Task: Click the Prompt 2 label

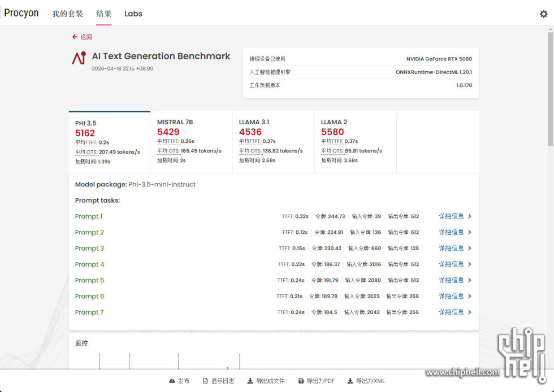Action: [x=89, y=232]
